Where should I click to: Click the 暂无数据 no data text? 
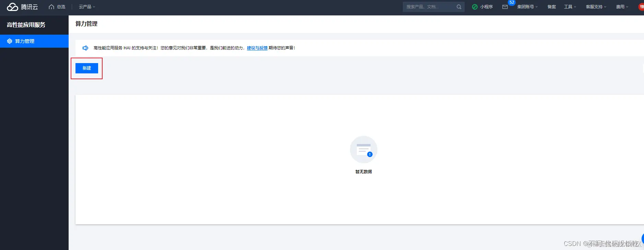point(364,172)
